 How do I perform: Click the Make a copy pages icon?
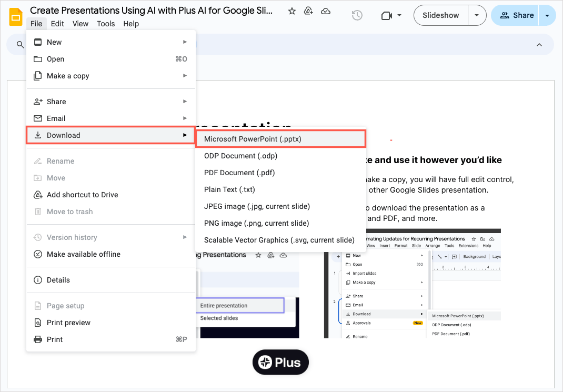click(38, 76)
